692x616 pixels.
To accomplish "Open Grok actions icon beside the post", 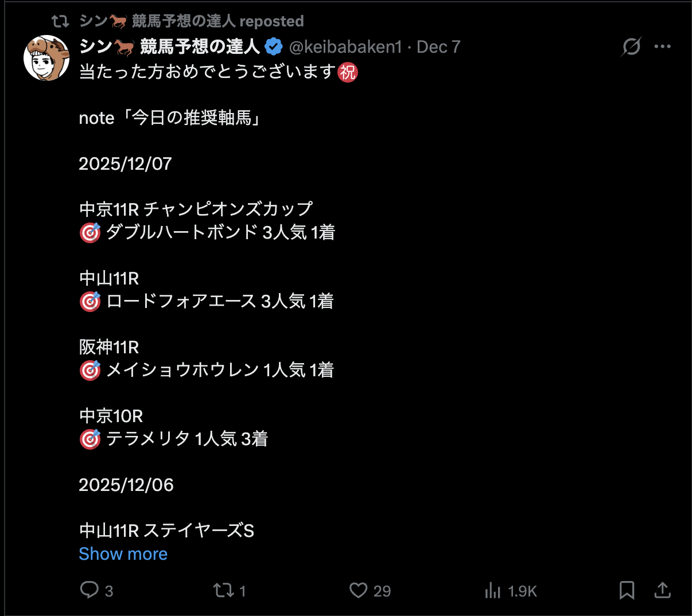I will pos(631,46).
